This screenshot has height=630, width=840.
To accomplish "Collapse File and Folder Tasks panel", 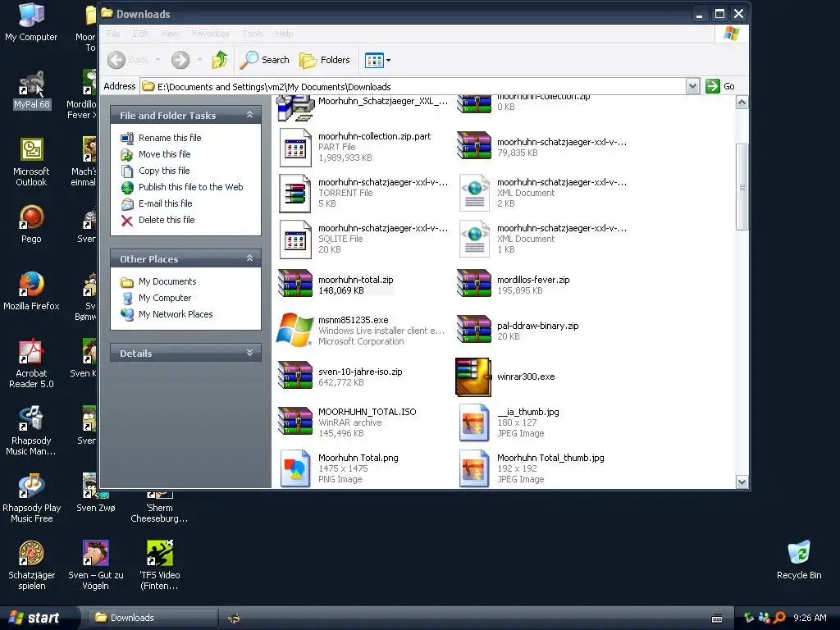I will point(249,115).
